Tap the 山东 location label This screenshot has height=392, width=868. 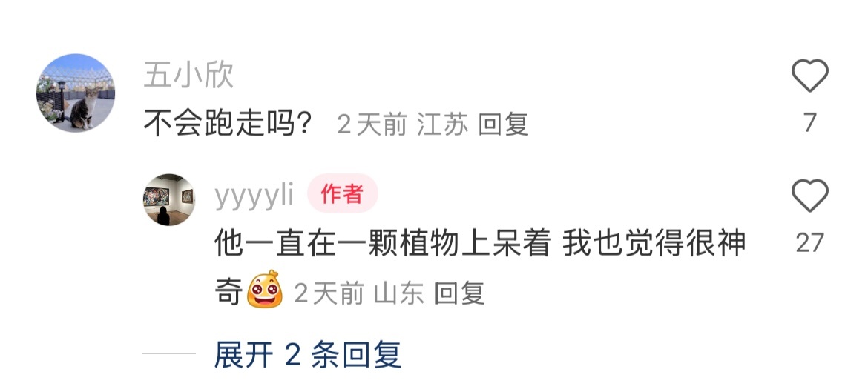pos(399,293)
